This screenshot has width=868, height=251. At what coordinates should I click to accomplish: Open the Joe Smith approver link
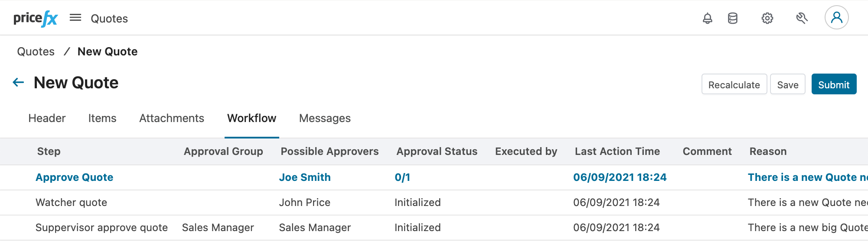point(305,177)
